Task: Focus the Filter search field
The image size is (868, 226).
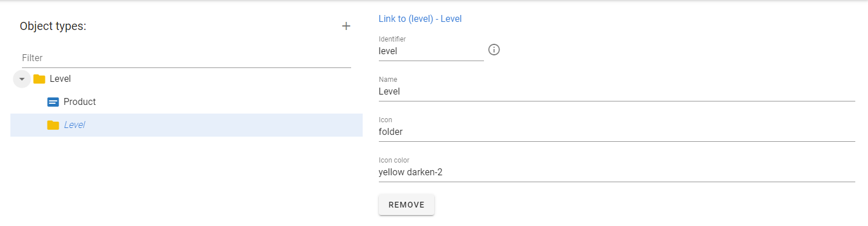Action: click(185, 58)
